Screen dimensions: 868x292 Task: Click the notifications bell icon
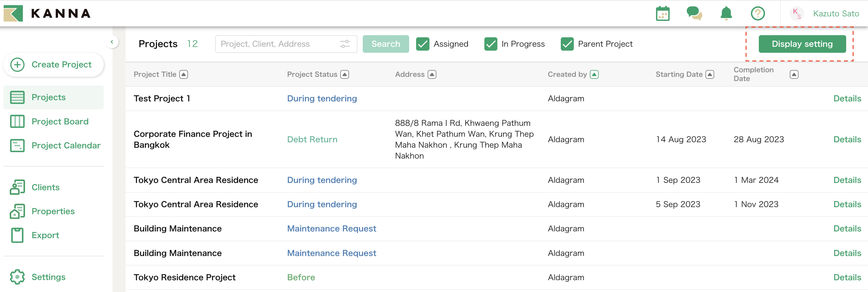click(x=726, y=14)
